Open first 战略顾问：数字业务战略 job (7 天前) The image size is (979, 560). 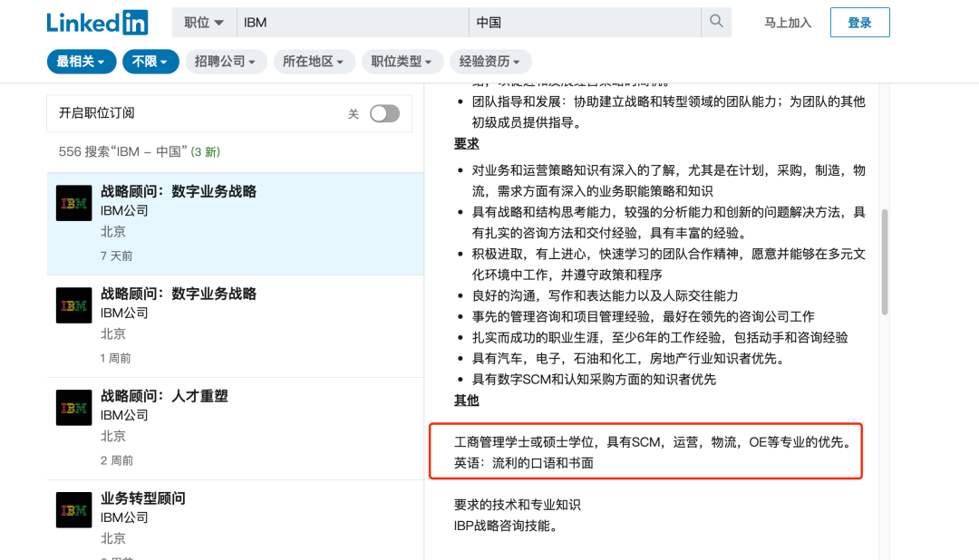pos(179,192)
